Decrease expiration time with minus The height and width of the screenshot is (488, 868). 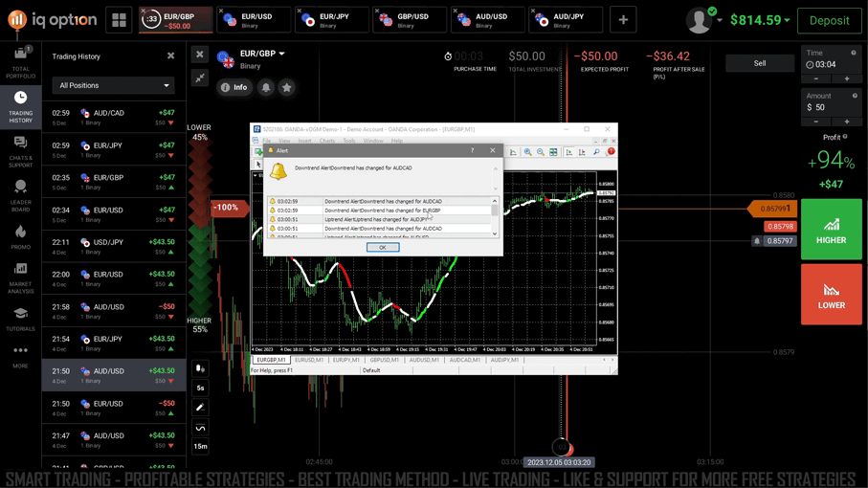click(816, 79)
